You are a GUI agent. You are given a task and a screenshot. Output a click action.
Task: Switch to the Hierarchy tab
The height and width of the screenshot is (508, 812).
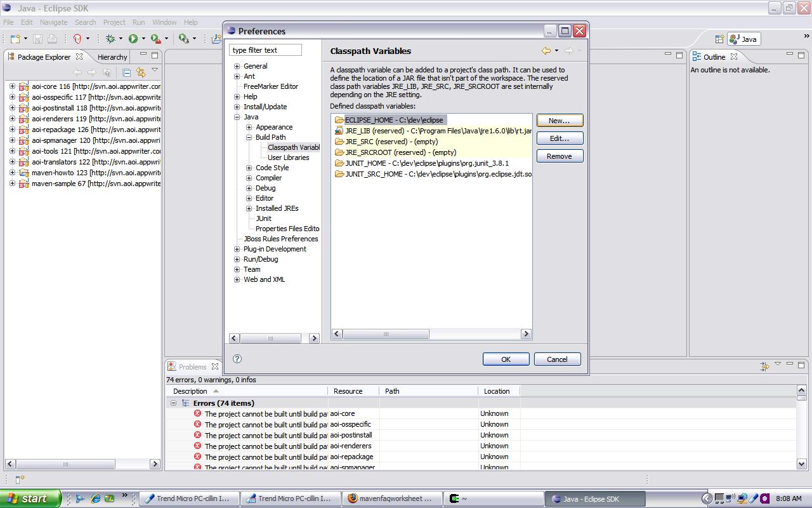click(112, 57)
